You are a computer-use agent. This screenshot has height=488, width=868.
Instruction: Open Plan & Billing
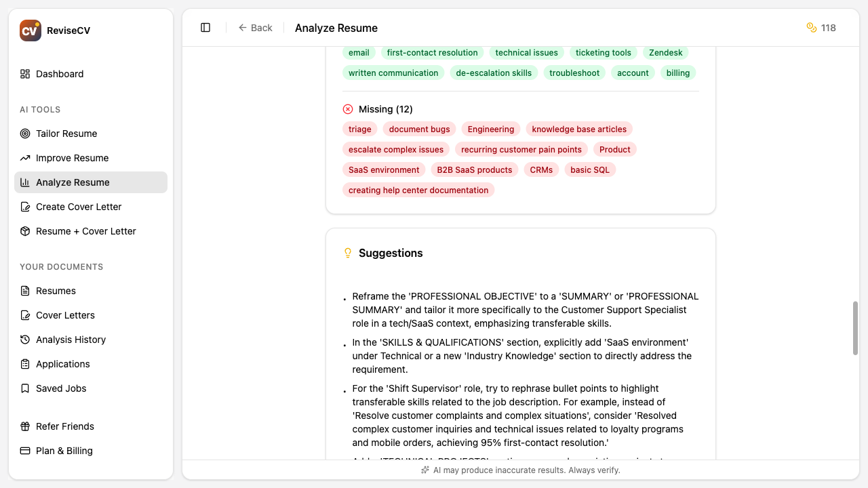point(64,451)
